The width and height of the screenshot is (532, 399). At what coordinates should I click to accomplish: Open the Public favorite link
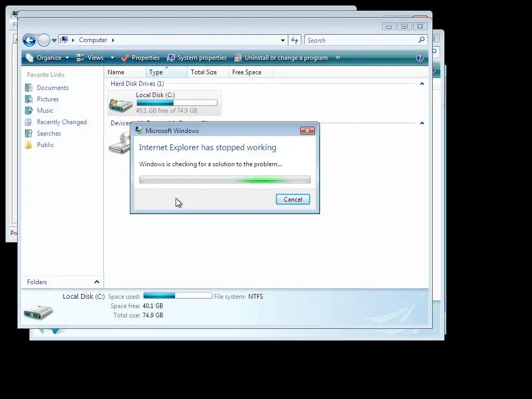(x=46, y=145)
